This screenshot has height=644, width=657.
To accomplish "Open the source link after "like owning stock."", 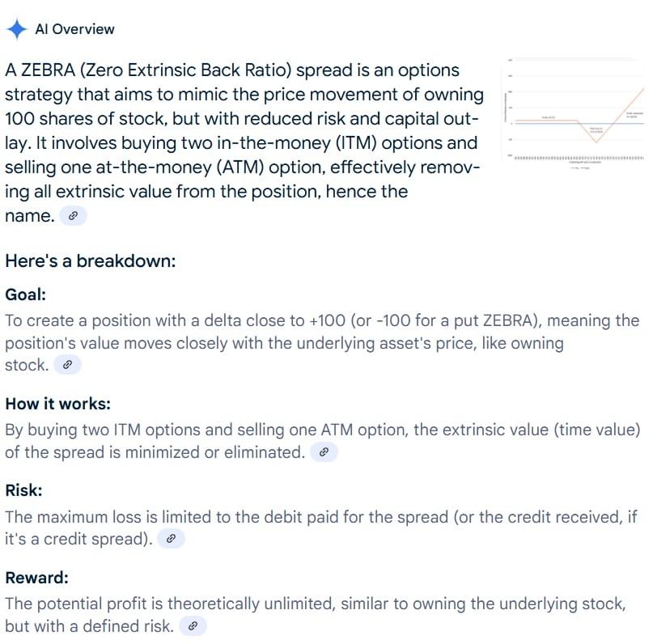I will click(67, 365).
